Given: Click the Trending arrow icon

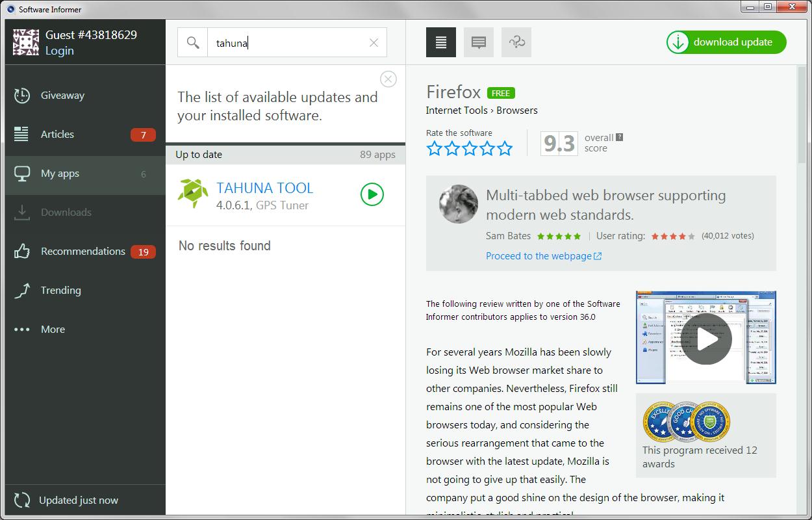Looking at the screenshot, I should [x=22, y=291].
